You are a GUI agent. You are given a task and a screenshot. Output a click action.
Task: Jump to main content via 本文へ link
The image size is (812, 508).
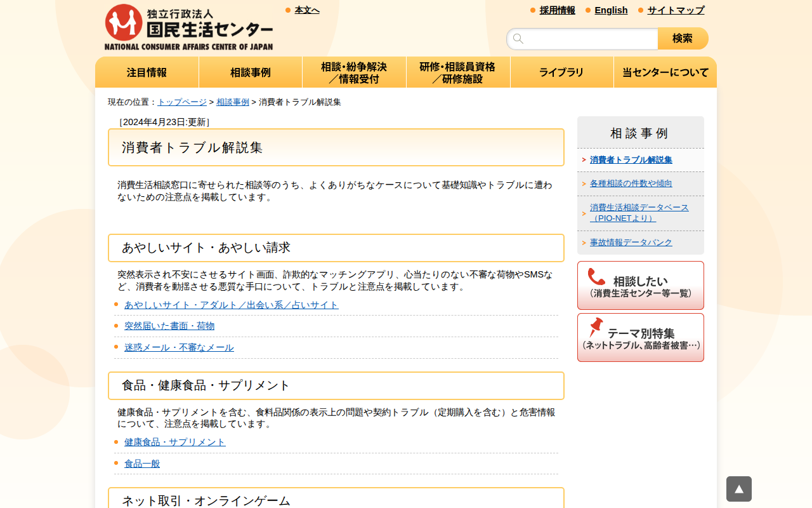click(x=307, y=10)
